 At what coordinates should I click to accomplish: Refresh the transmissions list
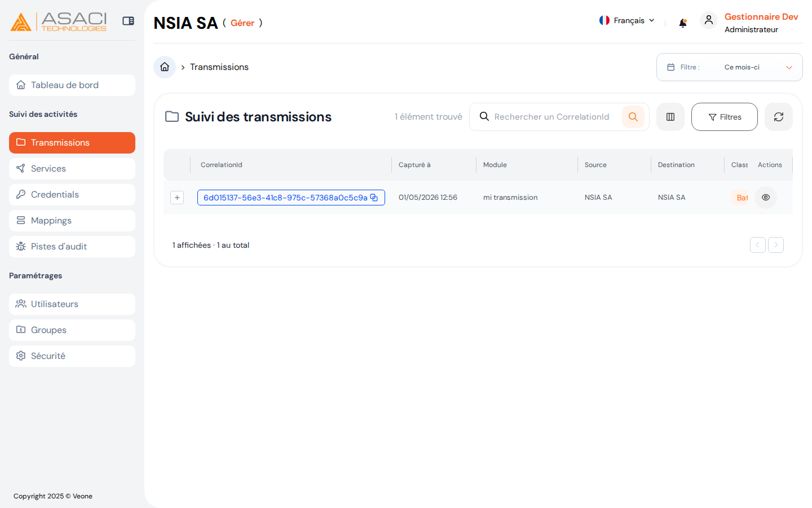point(779,117)
